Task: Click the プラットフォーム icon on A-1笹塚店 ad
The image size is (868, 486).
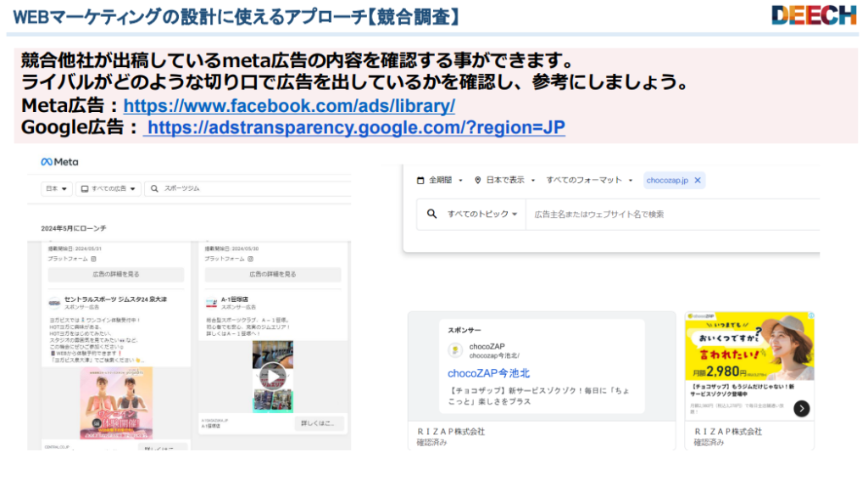Action: 250,259
